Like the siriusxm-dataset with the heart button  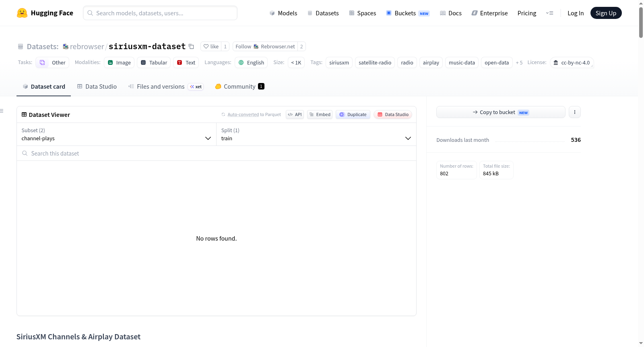pyautogui.click(x=211, y=46)
